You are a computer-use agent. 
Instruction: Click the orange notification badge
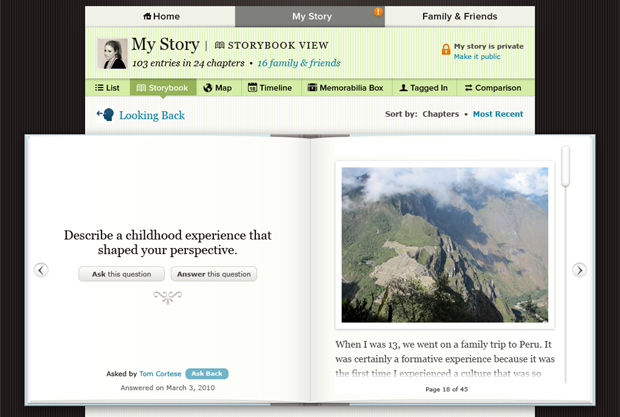click(x=377, y=11)
